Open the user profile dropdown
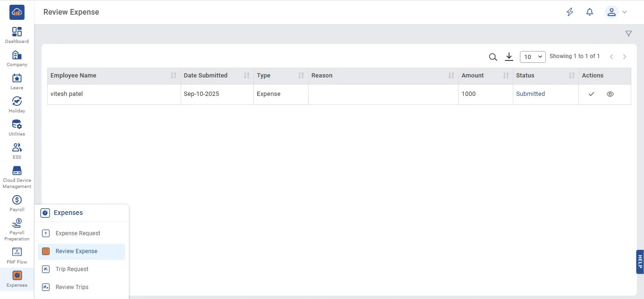This screenshot has width=644, height=299. click(x=616, y=12)
